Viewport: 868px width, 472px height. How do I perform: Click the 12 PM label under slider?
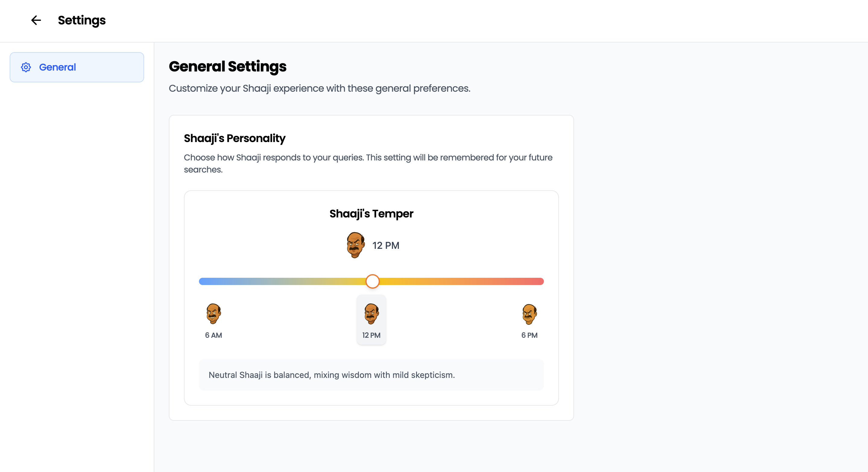(x=371, y=335)
